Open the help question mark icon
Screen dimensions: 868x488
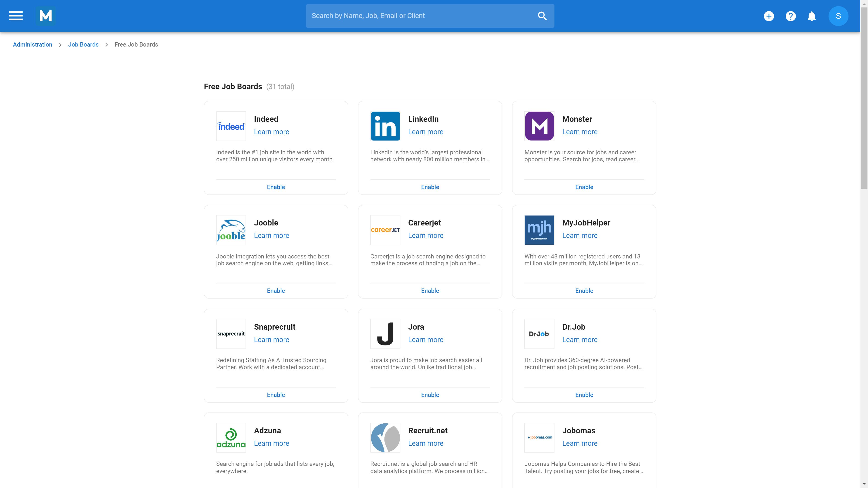click(790, 16)
